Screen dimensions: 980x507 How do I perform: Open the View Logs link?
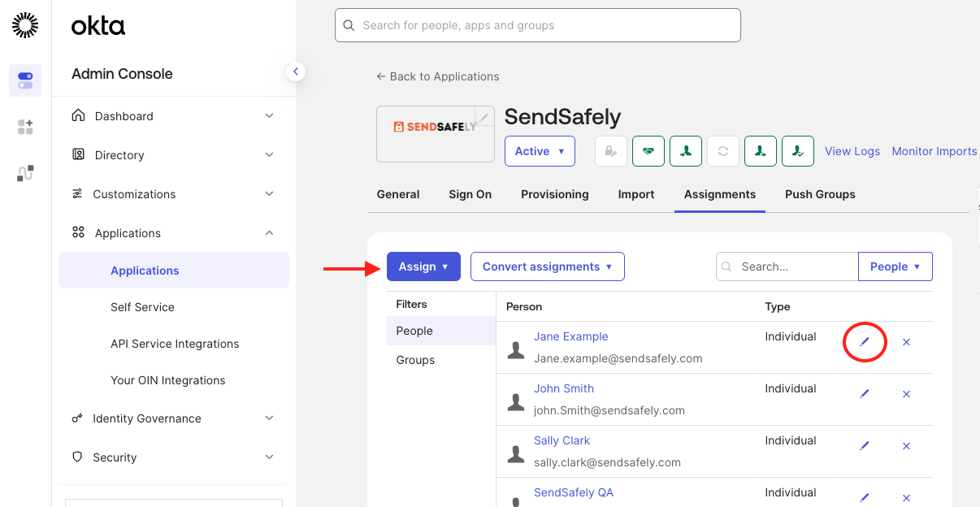pos(852,151)
